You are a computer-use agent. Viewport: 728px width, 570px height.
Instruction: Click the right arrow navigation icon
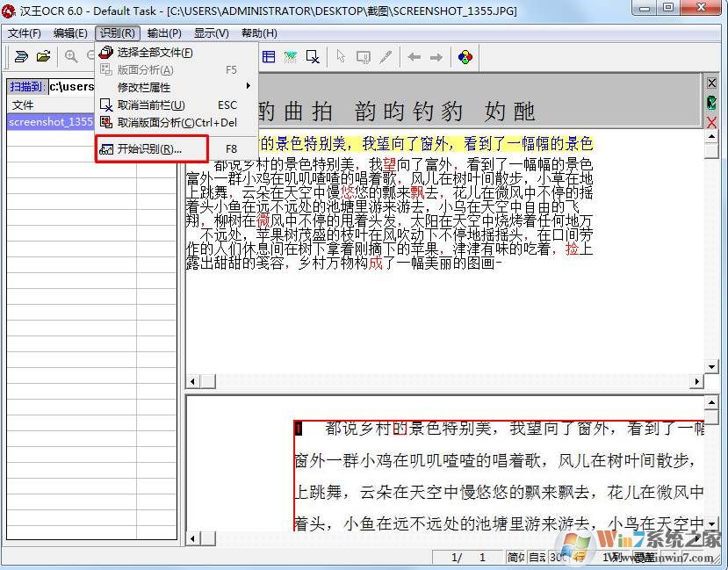point(436,57)
